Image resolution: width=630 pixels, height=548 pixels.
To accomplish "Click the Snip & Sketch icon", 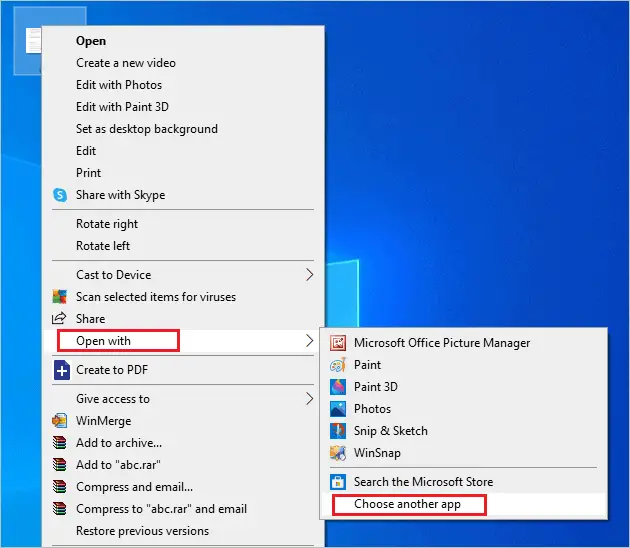I will click(338, 431).
